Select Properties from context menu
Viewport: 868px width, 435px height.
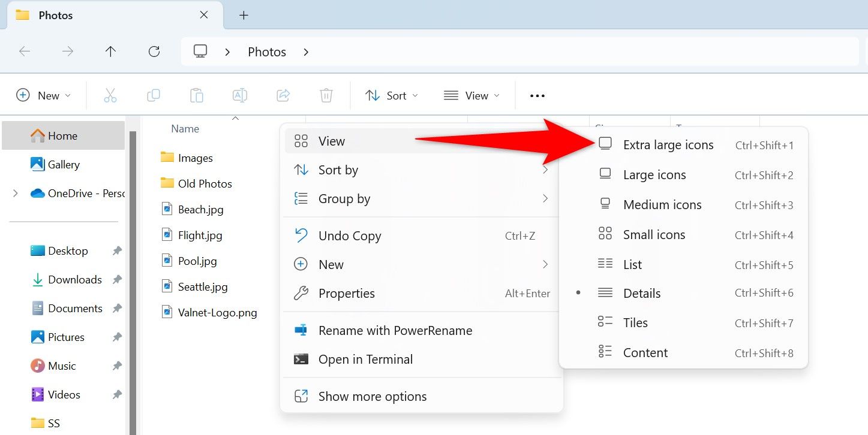[x=346, y=294]
